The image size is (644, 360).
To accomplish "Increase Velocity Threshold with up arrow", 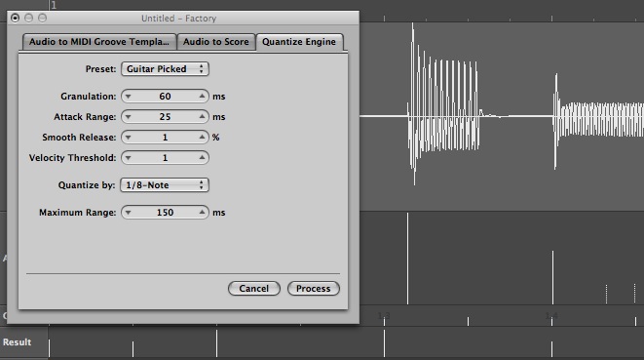I will tap(202, 158).
